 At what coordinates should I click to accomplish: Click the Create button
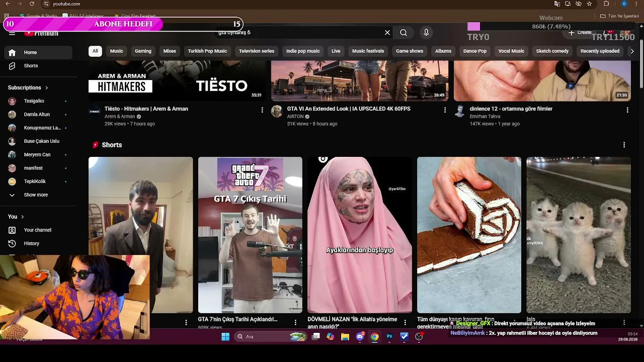point(580,32)
